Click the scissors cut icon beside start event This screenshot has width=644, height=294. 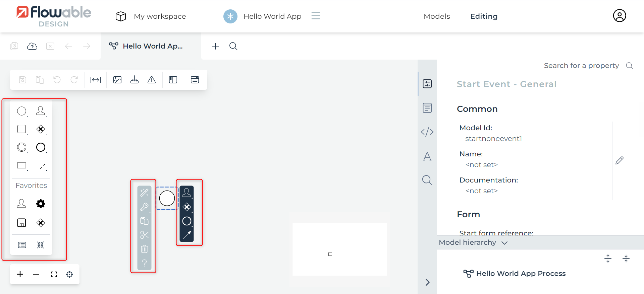point(144,235)
